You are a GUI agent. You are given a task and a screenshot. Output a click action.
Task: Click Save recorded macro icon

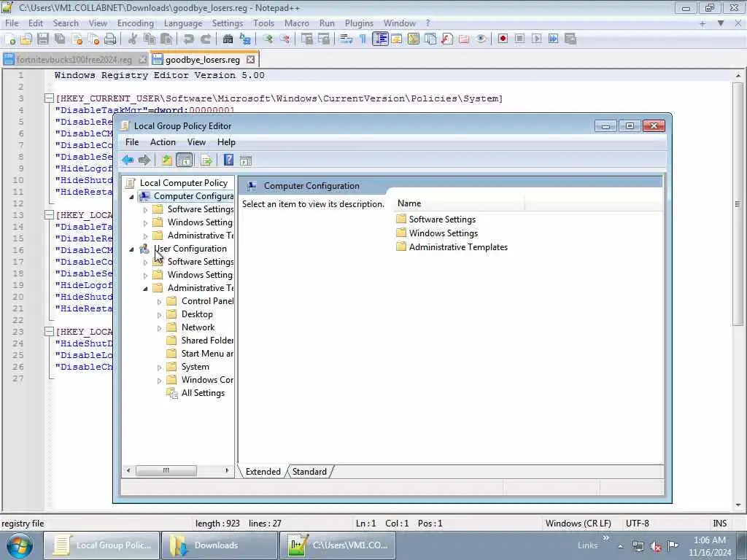tap(570, 39)
